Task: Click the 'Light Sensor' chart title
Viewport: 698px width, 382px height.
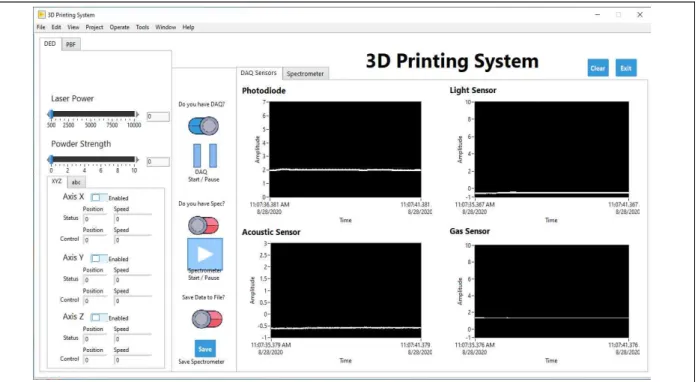Action: [x=473, y=90]
